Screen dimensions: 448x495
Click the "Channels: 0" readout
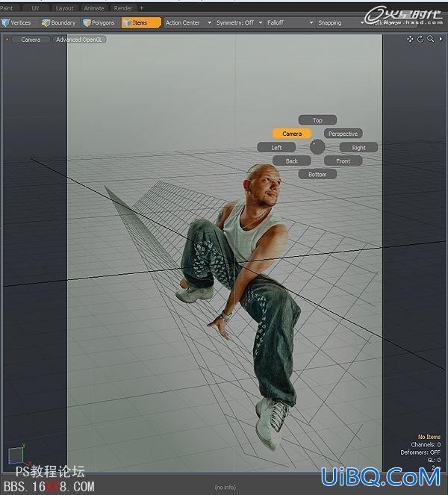pyautogui.click(x=426, y=444)
